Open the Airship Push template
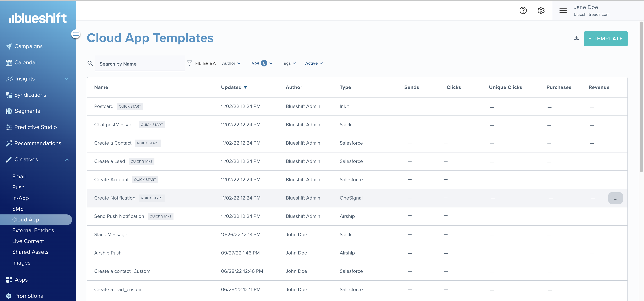Screen dimensions: 644x301 (108, 253)
